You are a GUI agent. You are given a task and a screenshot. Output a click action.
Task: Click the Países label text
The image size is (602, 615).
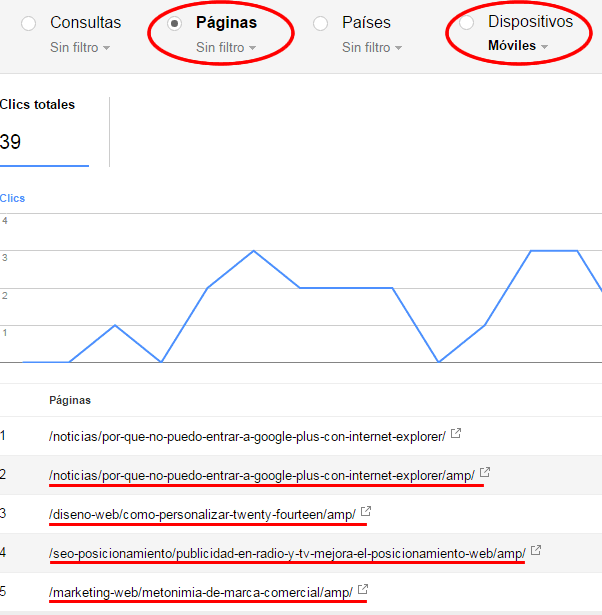tap(366, 23)
